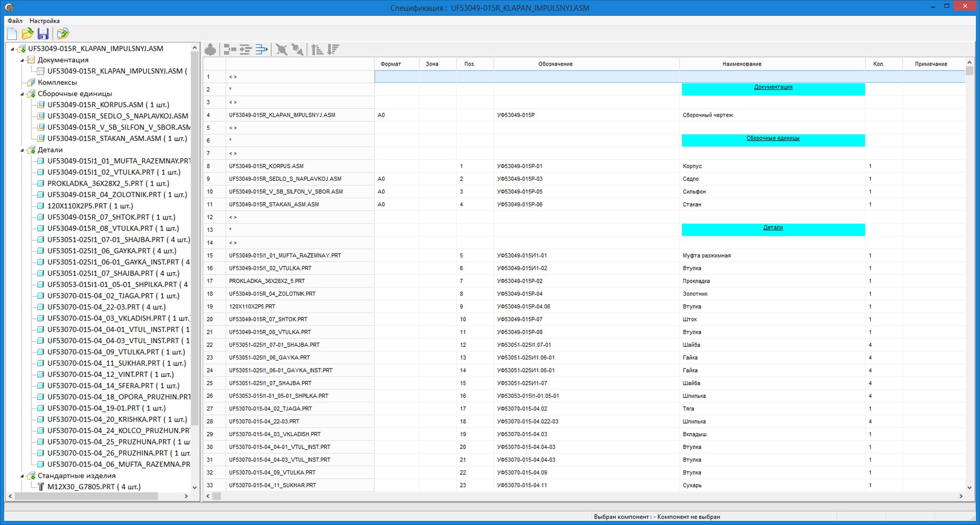Select UF53049-015R_07_SHTOK.PRT in the tree
The image size is (980, 525).
(x=111, y=217)
